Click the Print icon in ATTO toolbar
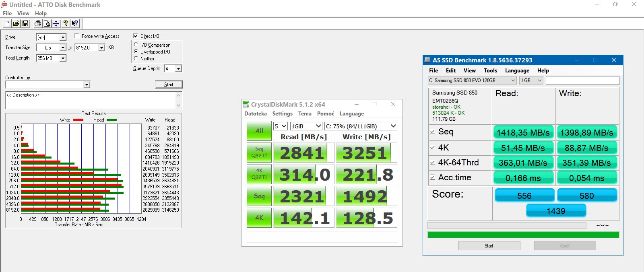Image resolution: width=644 pixels, height=272 pixels. [38, 24]
